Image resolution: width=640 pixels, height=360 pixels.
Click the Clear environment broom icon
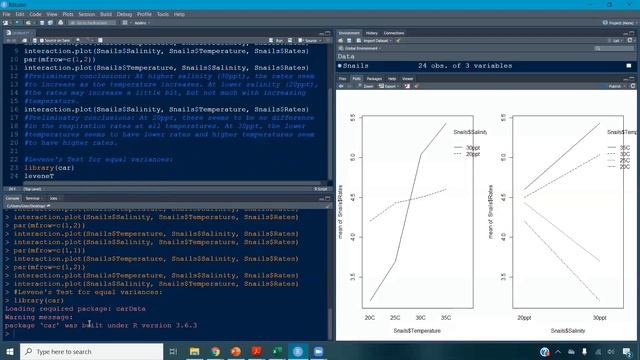coord(398,40)
